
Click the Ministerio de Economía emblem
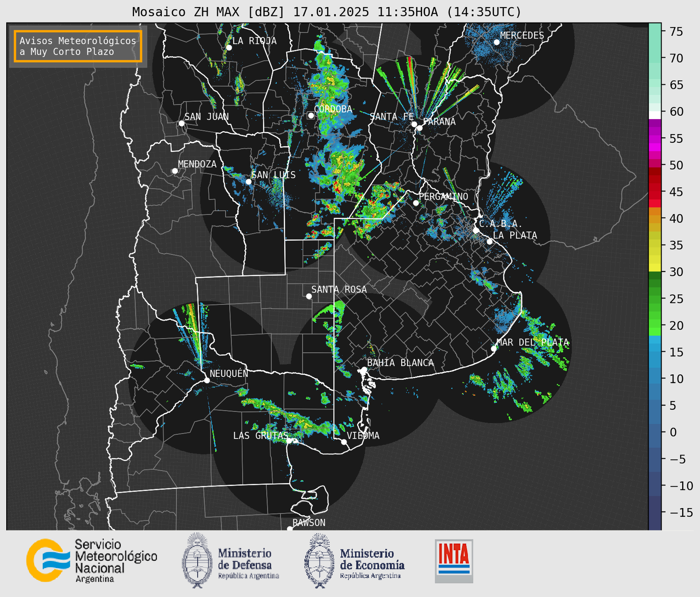320,561
